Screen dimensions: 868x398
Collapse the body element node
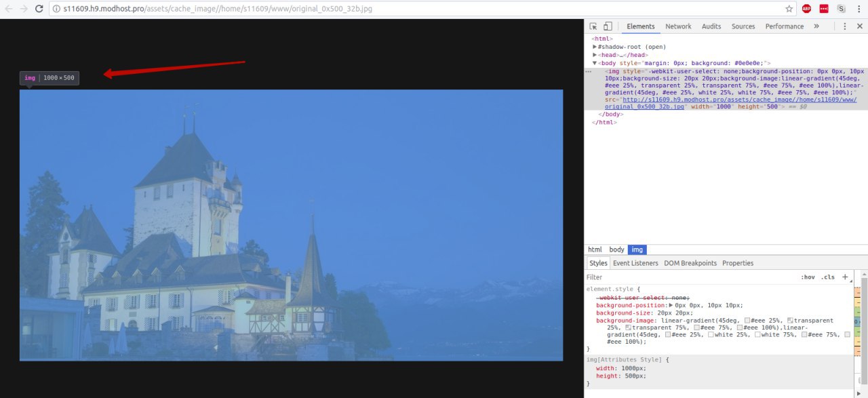point(595,63)
